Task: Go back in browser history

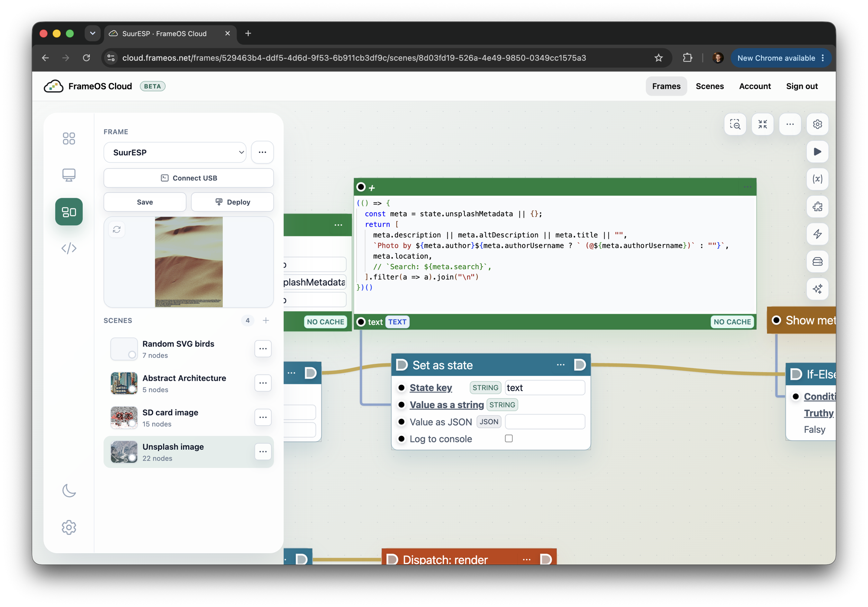Action: 46,58
